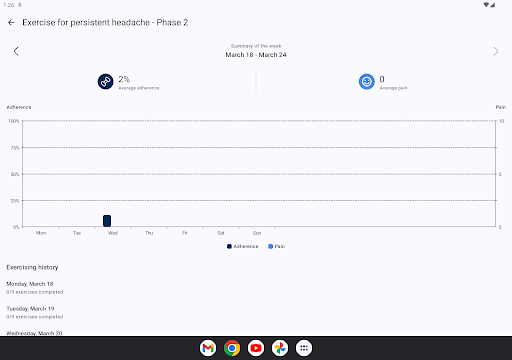Viewport: 512px width, 360px height.
Task: Select the Wednesday adherence bar
Action: coord(107,221)
